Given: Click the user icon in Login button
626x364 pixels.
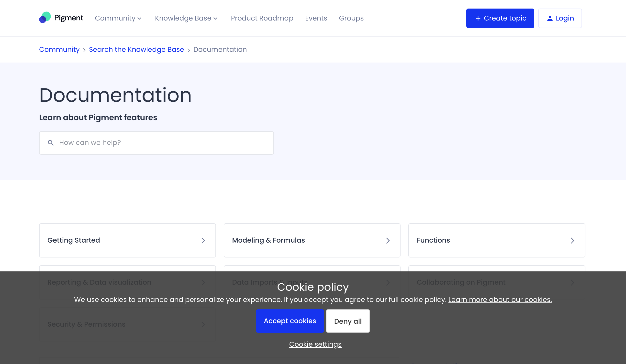Looking at the screenshot, I should click(550, 18).
